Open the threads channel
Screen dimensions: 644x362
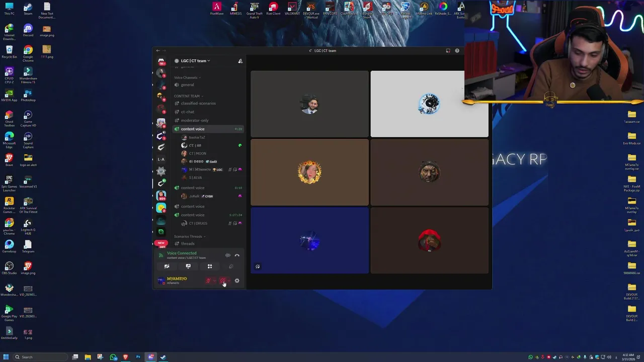(x=208, y=243)
